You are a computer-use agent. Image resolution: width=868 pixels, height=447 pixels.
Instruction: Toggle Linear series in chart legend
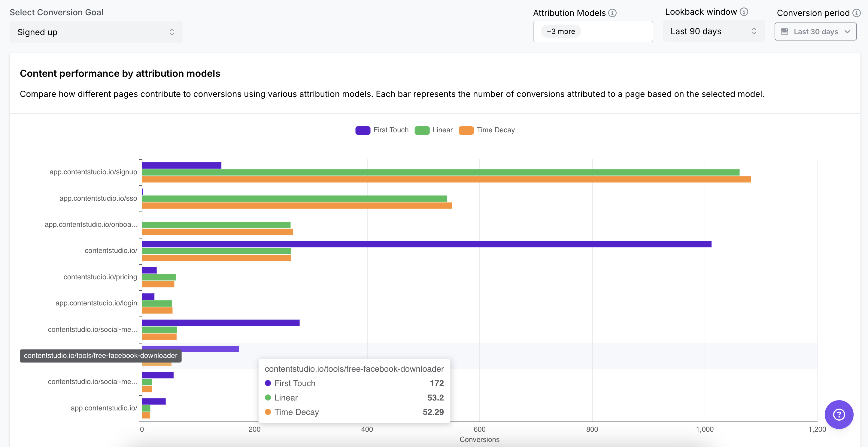(x=442, y=130)
